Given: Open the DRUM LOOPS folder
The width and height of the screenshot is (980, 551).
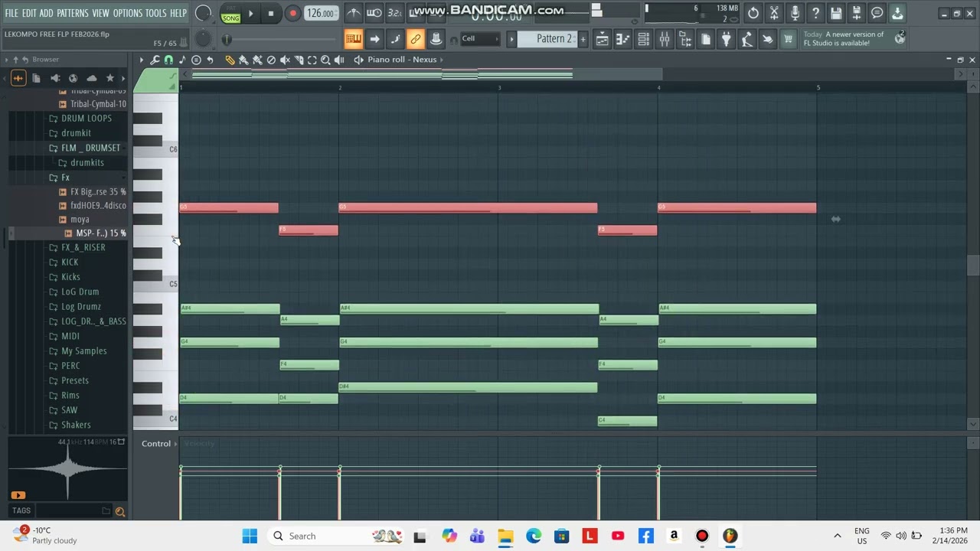Looking at the screenshot, I should (81, 119).
